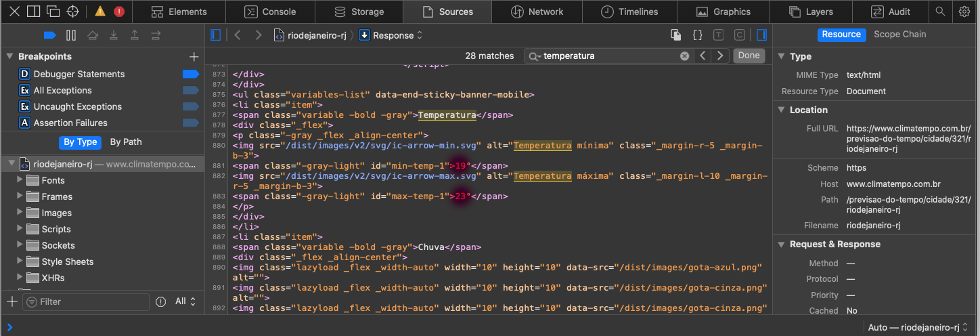Collapse the Breakpoints section
Viewport: 980px width, 336px height.
(x=9, y=56)
